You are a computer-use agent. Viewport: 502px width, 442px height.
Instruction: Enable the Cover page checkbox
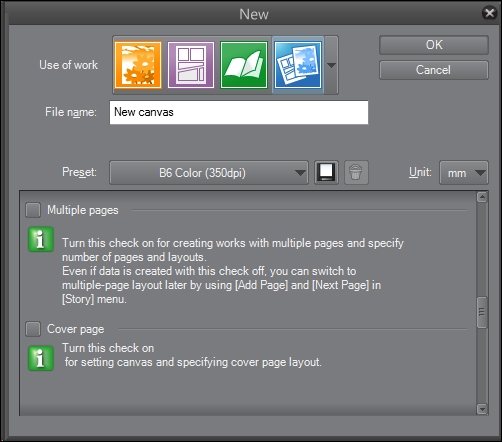(x=33, y=329)
